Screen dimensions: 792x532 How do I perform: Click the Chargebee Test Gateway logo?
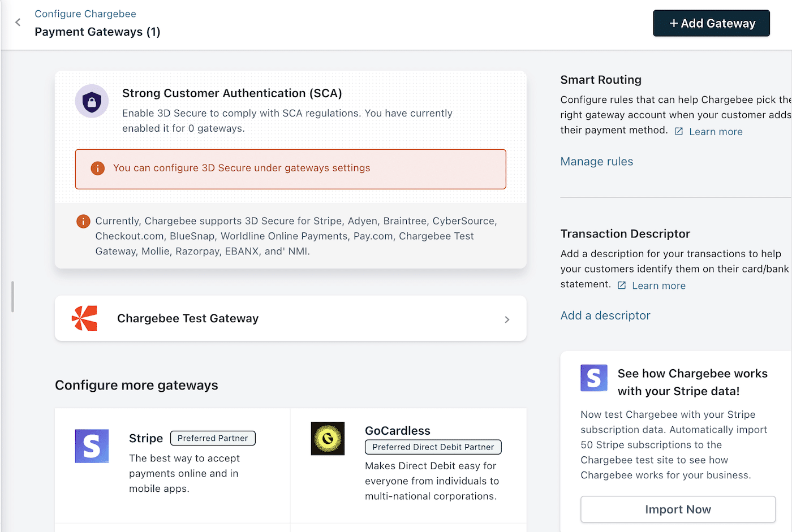click(x=84, y=318)
